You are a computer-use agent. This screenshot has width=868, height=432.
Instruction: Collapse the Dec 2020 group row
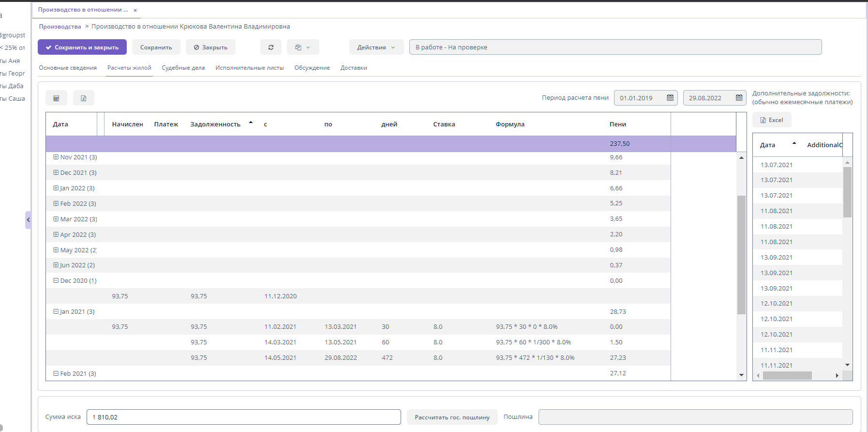tap(56, 280)
